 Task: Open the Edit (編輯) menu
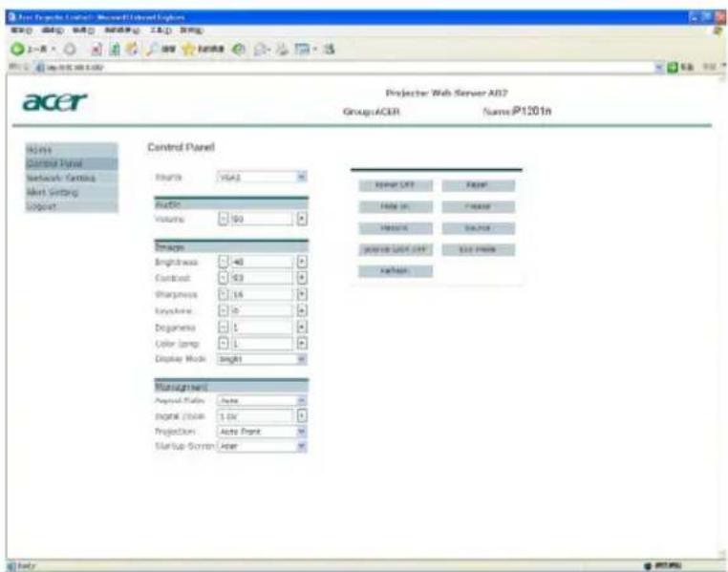pos(52,31)
